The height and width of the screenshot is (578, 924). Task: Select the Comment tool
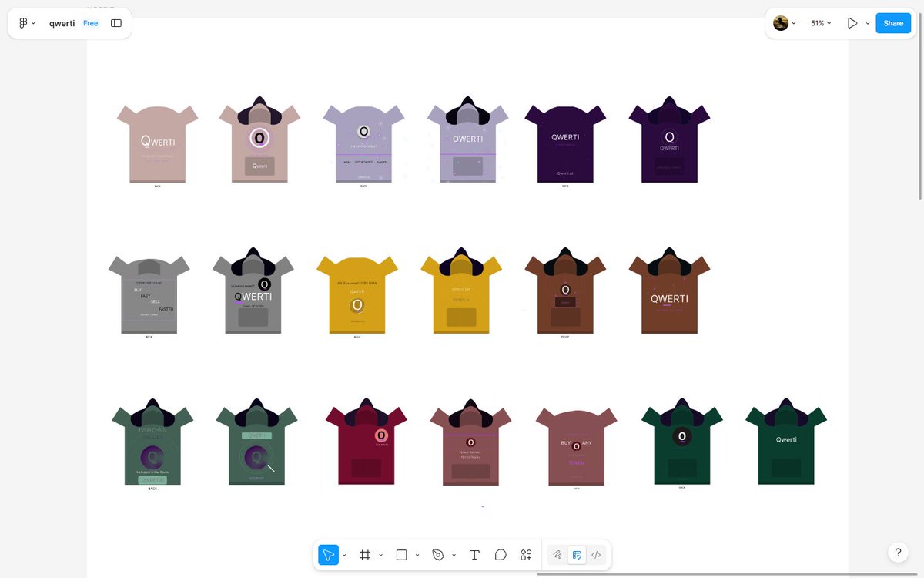tap(500, 555)
